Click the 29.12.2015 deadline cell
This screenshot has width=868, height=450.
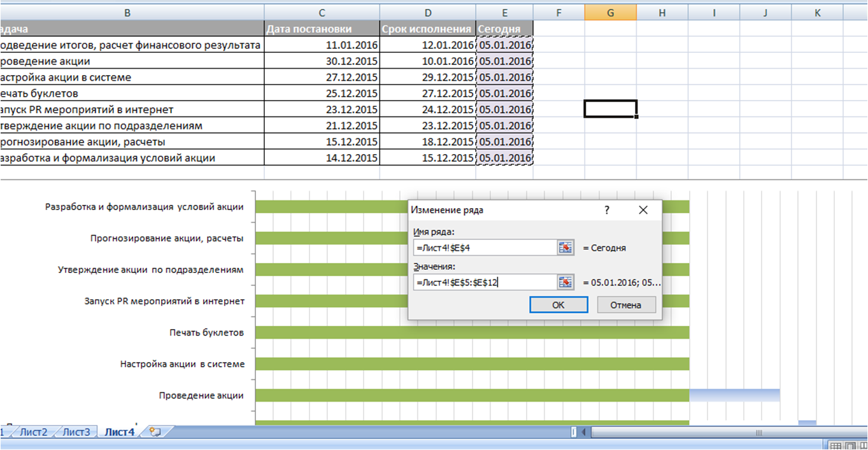coord(428,77)
